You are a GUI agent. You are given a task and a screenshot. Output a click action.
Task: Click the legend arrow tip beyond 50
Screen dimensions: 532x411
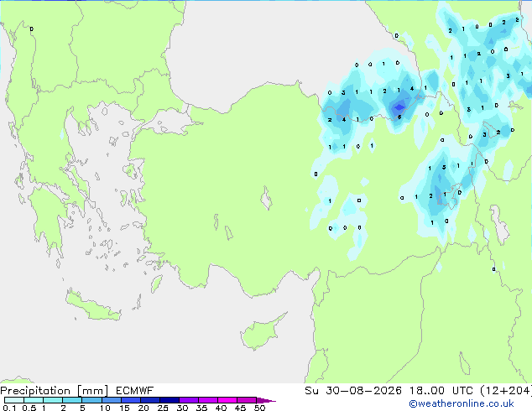[266, 400]
